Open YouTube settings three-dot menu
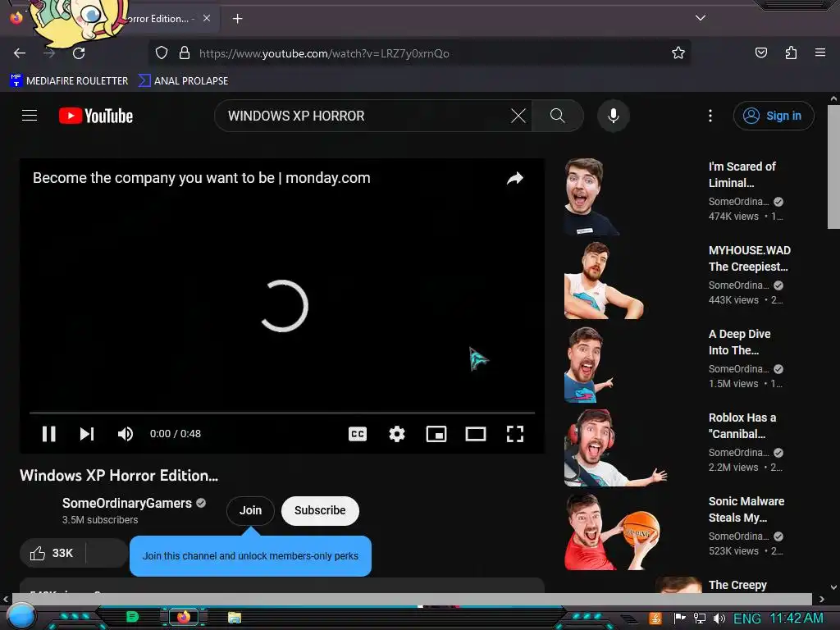 click(x=710, y=116)
